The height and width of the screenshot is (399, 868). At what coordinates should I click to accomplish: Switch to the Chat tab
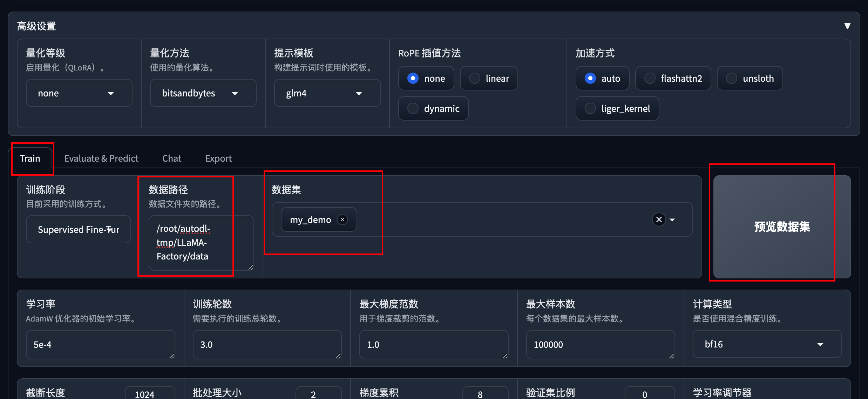click(172, 158)
